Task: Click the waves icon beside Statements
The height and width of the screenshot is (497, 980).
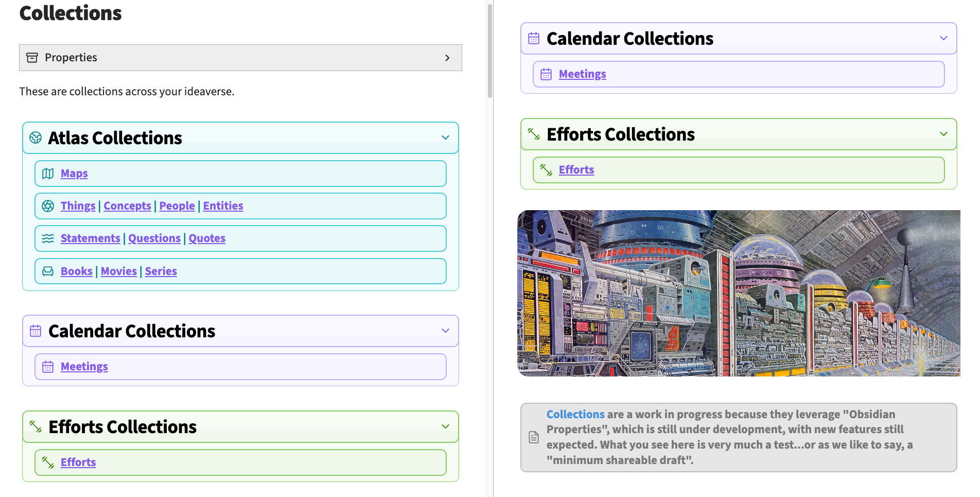Action: pyautogui.click(x=48, y=238)
